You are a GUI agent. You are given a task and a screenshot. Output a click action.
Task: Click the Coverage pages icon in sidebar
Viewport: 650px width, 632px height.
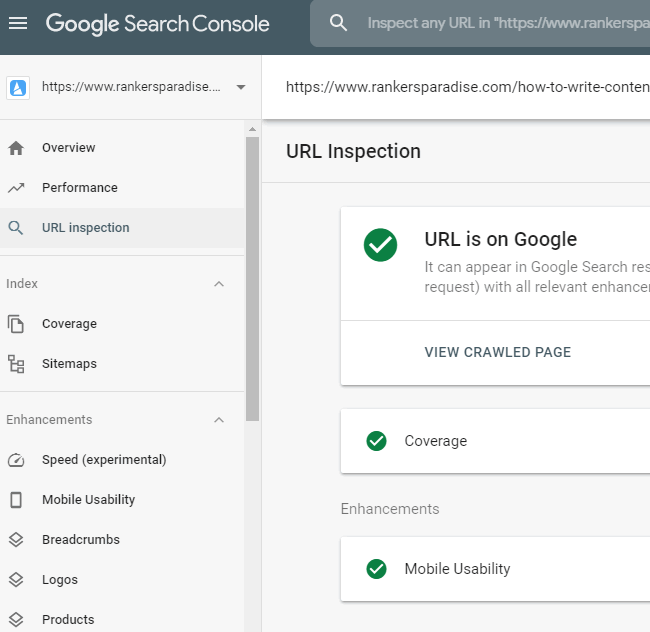tap(16, 324)
